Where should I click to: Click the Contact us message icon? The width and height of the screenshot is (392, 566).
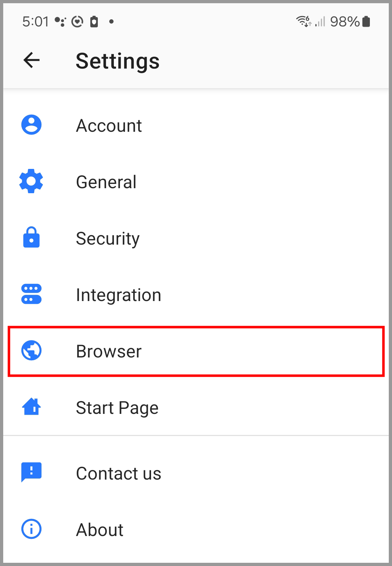click(x=31, y=472)
